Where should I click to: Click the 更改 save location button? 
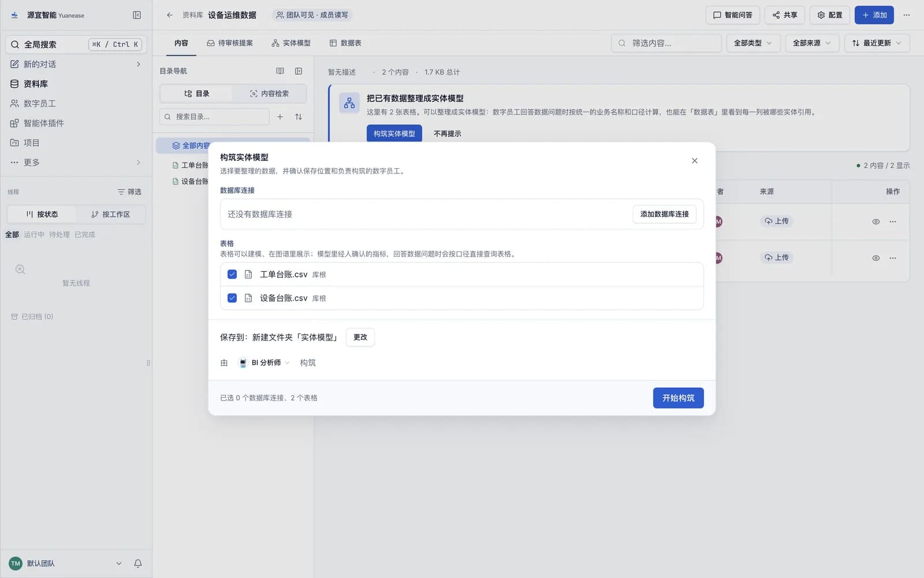pos(360,338)
